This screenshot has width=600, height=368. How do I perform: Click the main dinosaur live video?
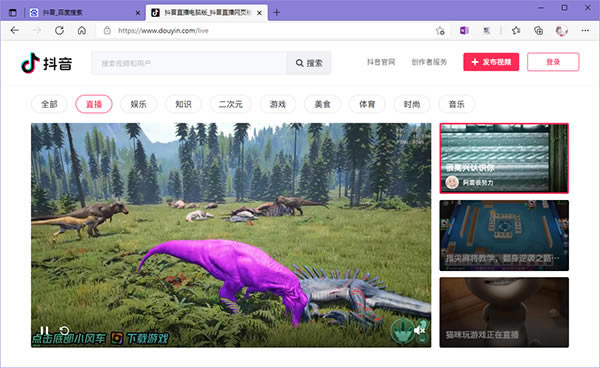coord(231,235)
